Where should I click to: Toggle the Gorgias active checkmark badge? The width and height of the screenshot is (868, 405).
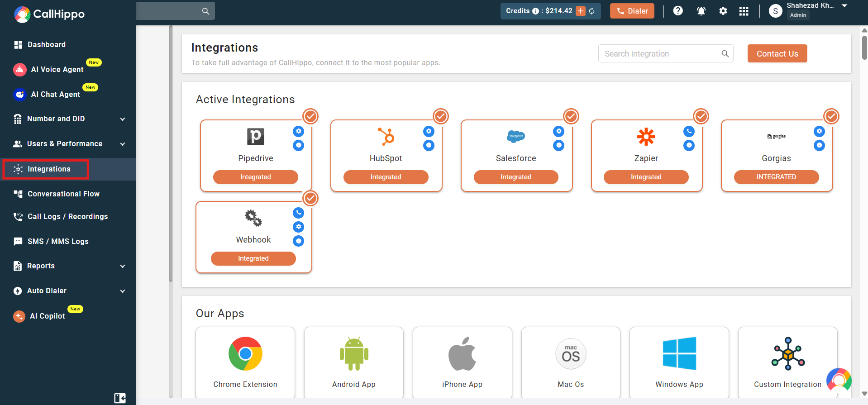[831, 116]
